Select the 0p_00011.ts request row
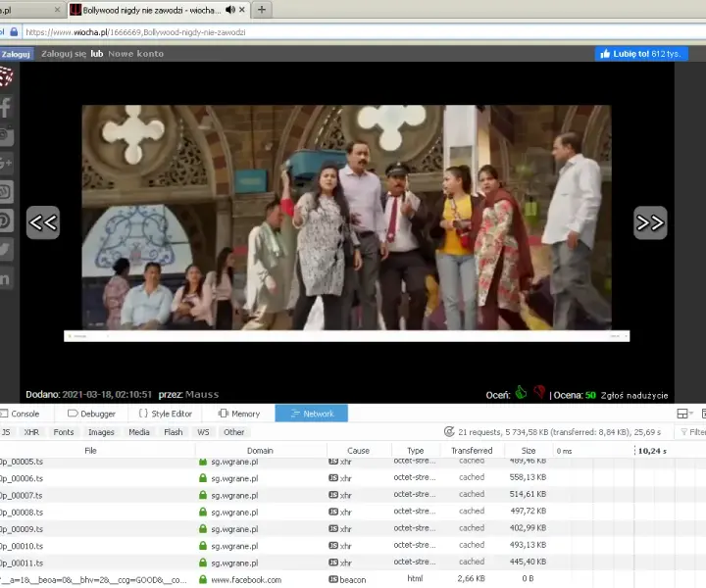 (x=353, y=563)
